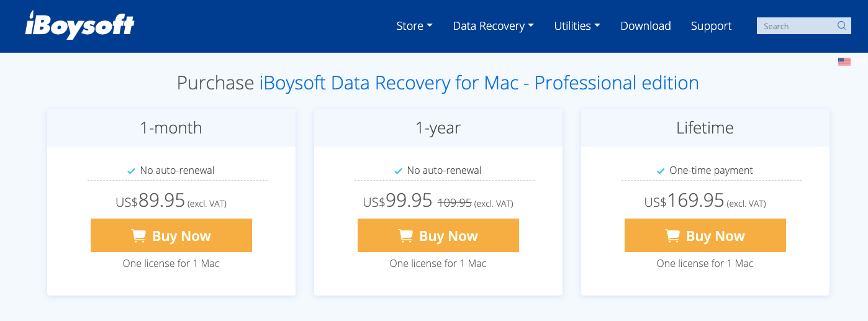Expand the Data Recovery dropdown menu

[493, 26]
